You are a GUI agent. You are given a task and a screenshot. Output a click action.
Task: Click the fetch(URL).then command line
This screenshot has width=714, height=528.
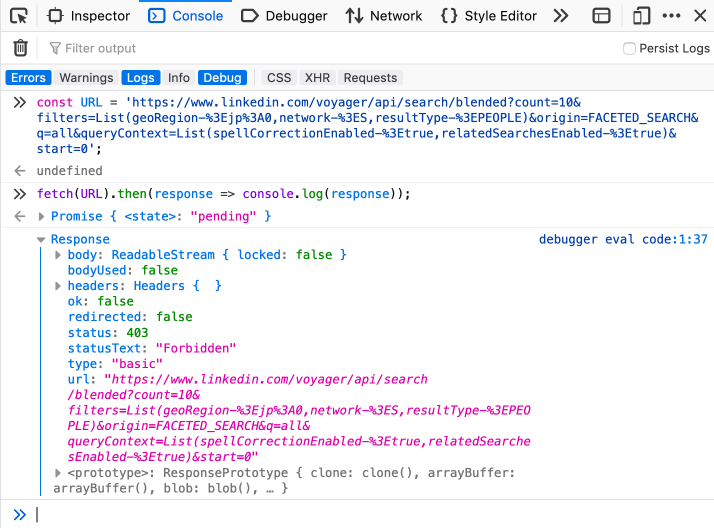223,194
